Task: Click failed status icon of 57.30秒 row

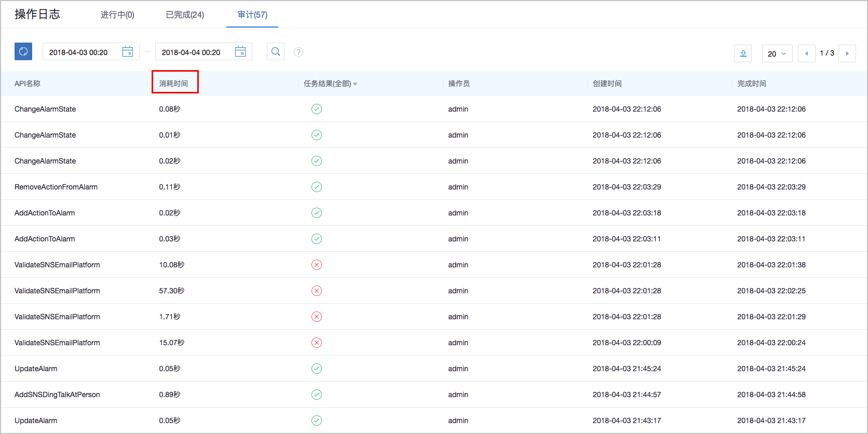Action: click(317, 291)
